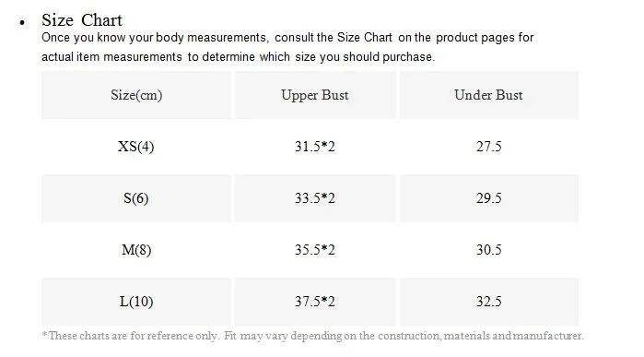Select the 35.5*2 upper bust value
The width and height of the screenshot is (644, 357).
315,250
